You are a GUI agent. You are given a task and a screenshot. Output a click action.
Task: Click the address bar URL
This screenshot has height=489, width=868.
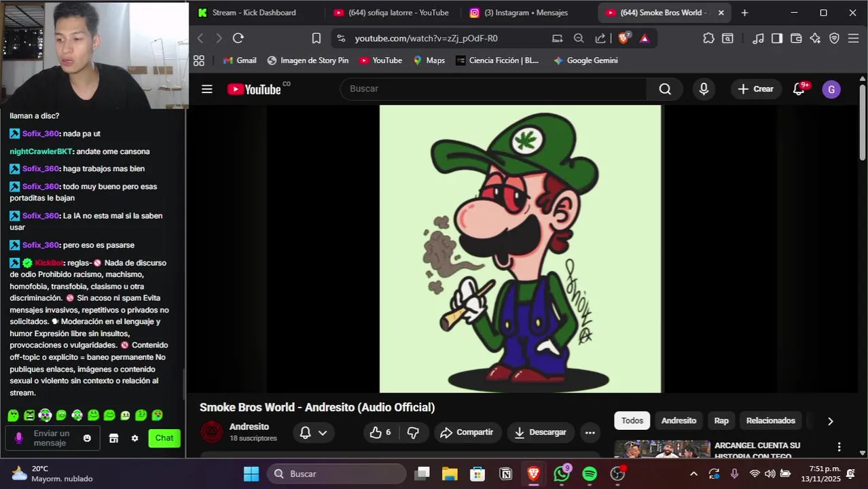426,39
